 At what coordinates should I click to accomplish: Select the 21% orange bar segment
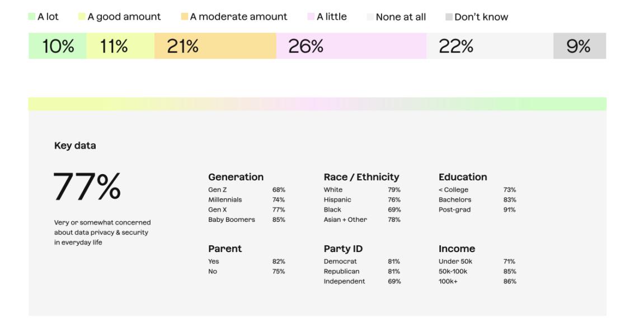(x=215, y=46)
